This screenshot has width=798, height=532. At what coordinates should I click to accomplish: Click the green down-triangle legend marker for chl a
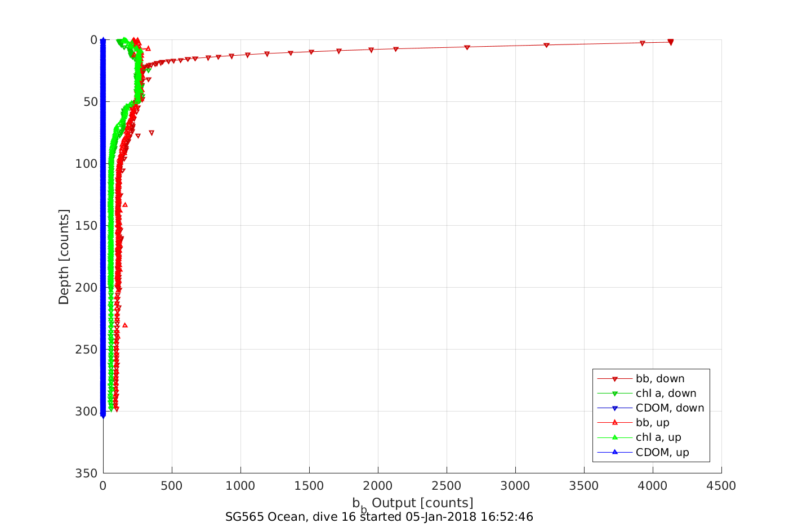[615, 394]
